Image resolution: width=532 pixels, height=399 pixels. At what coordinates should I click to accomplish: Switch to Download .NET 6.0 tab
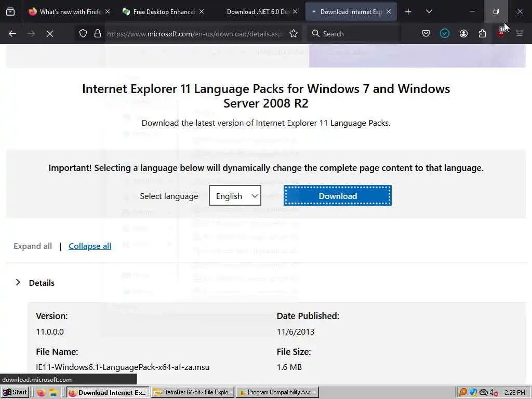258,12
